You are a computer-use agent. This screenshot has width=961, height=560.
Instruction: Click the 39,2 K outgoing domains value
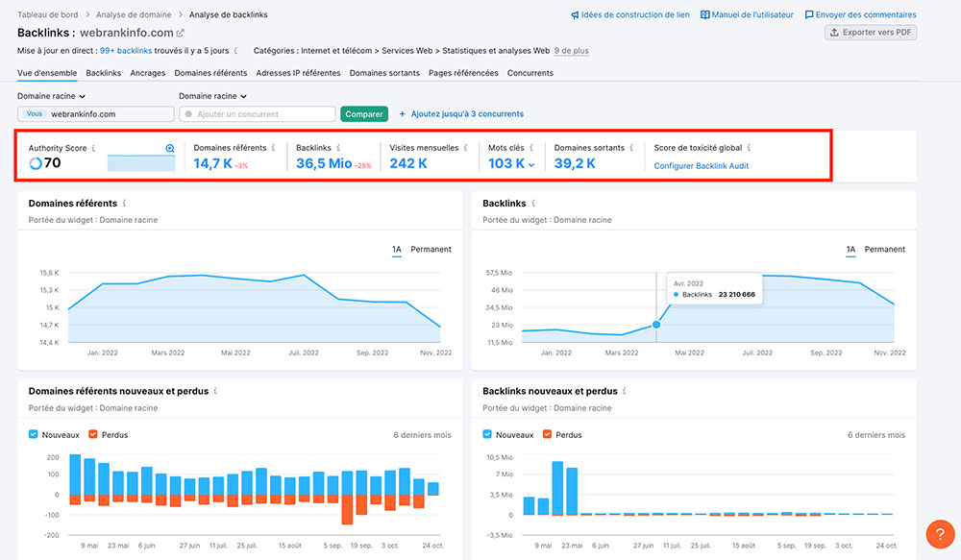click(575, 163)
